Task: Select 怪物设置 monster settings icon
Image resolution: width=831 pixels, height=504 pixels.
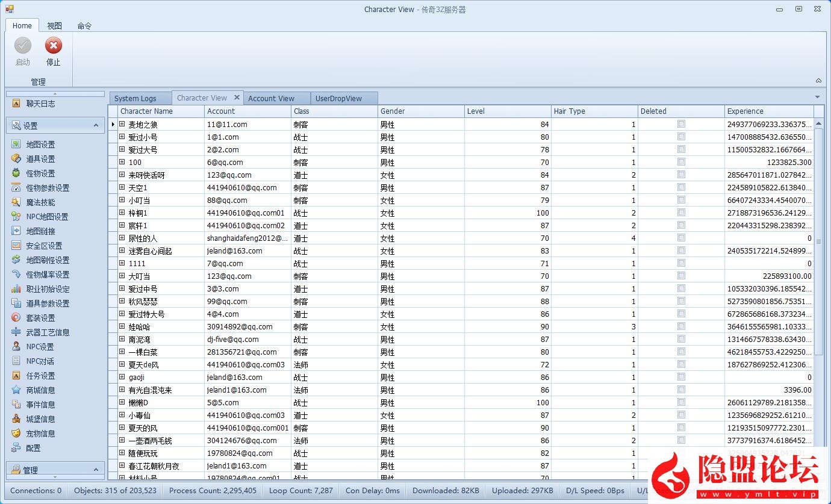Action: pos(16,173)
